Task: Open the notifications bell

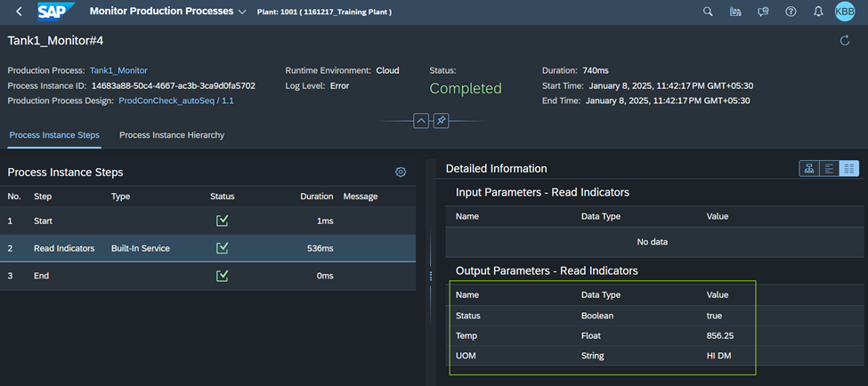Action: (x=817, y=12)
